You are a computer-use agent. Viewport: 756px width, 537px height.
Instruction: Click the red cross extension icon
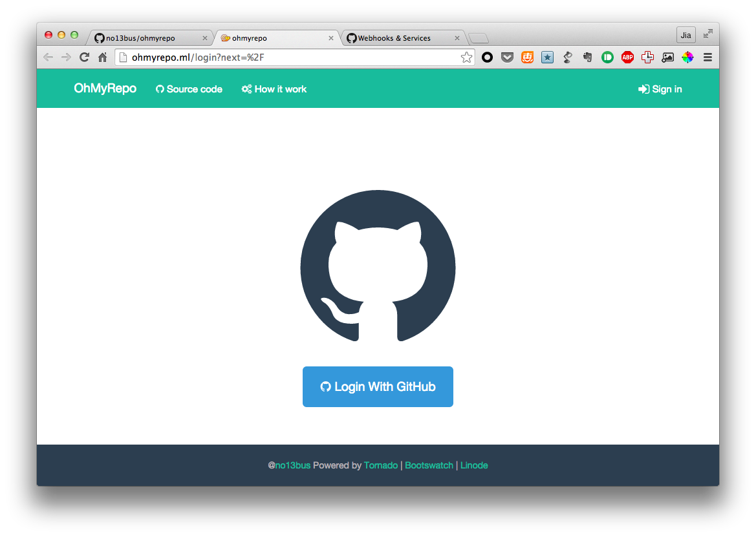coord(647,58)
